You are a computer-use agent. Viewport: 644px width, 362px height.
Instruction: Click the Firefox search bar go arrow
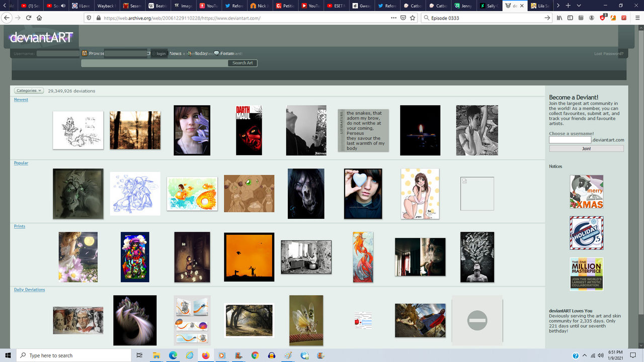[x=547, y=18]
